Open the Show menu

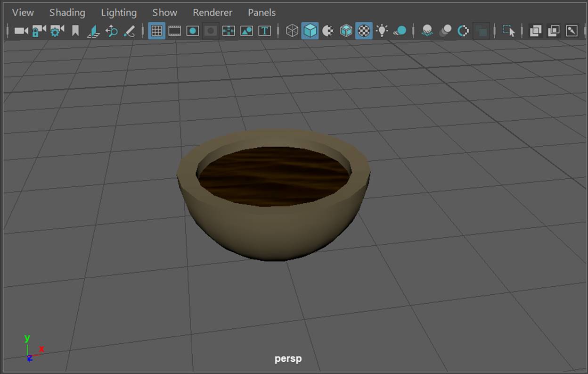(164, 13)
